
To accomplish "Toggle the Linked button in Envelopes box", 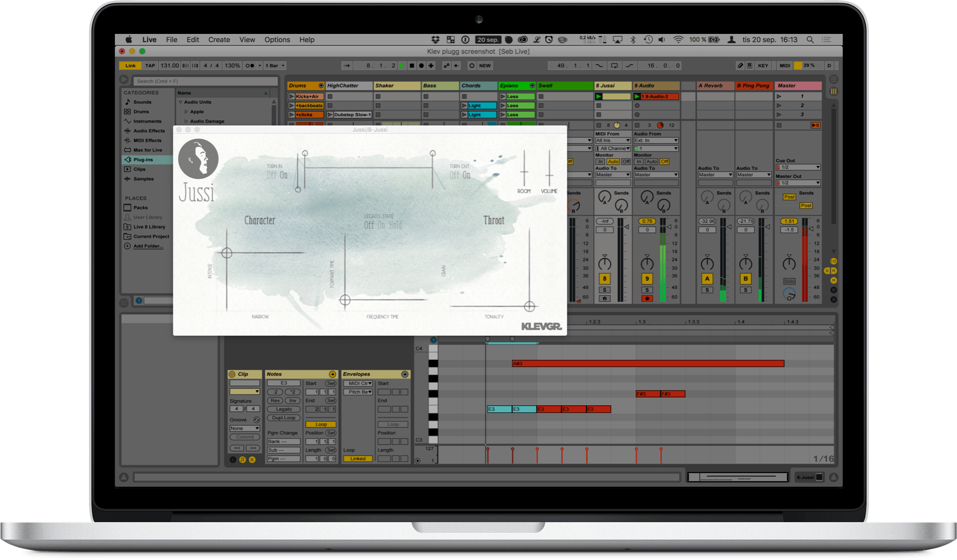I will [358, 459].
